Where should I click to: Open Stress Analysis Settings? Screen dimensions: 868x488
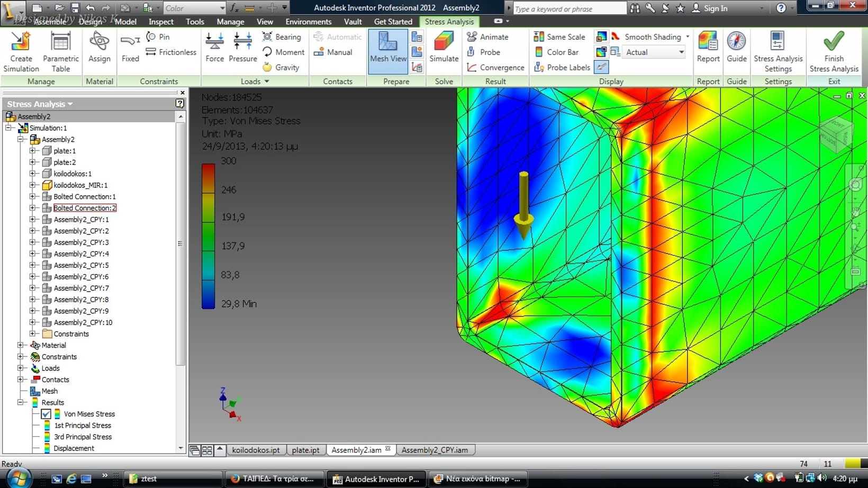click(x=777, y=51)
